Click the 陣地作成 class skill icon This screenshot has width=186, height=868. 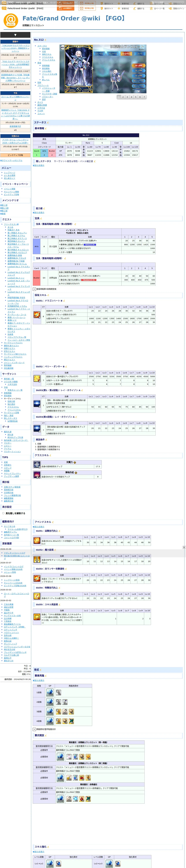coord(37,475)
